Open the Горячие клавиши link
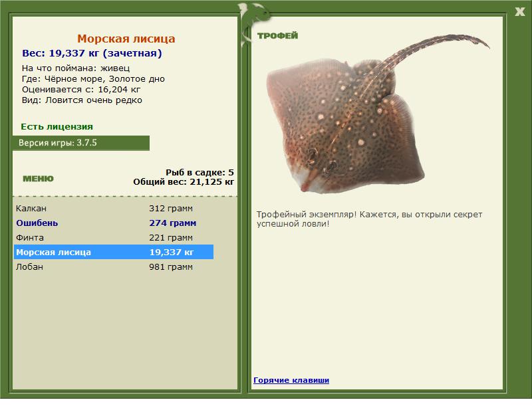Screen dimensions: 532x408 click(x=291, y=380)
